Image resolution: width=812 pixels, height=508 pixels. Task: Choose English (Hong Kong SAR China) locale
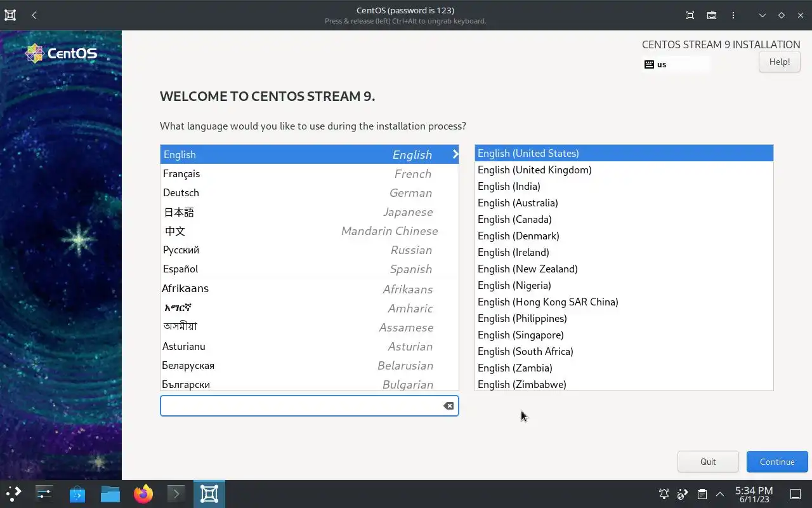624,302
